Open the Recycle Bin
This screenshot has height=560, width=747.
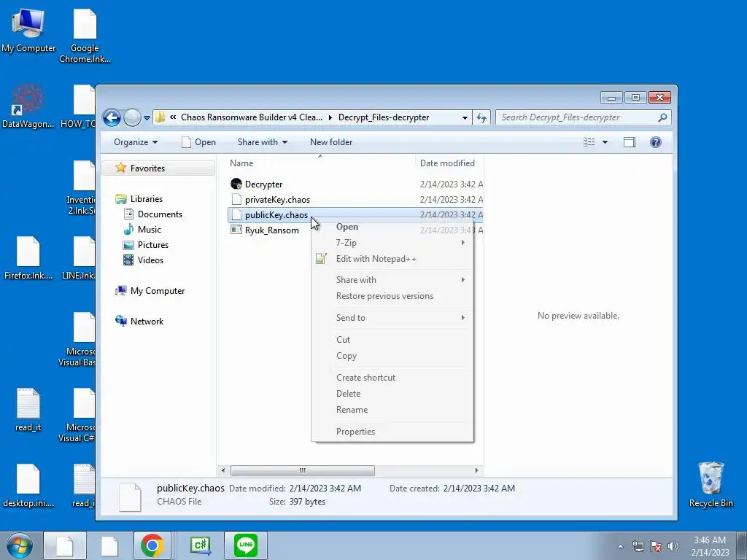711,484
